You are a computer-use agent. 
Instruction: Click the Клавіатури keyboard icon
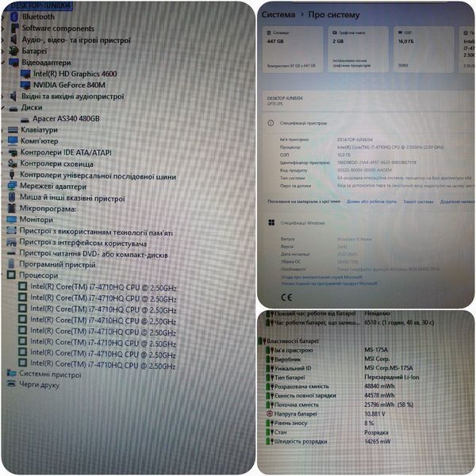coord(13,130)
